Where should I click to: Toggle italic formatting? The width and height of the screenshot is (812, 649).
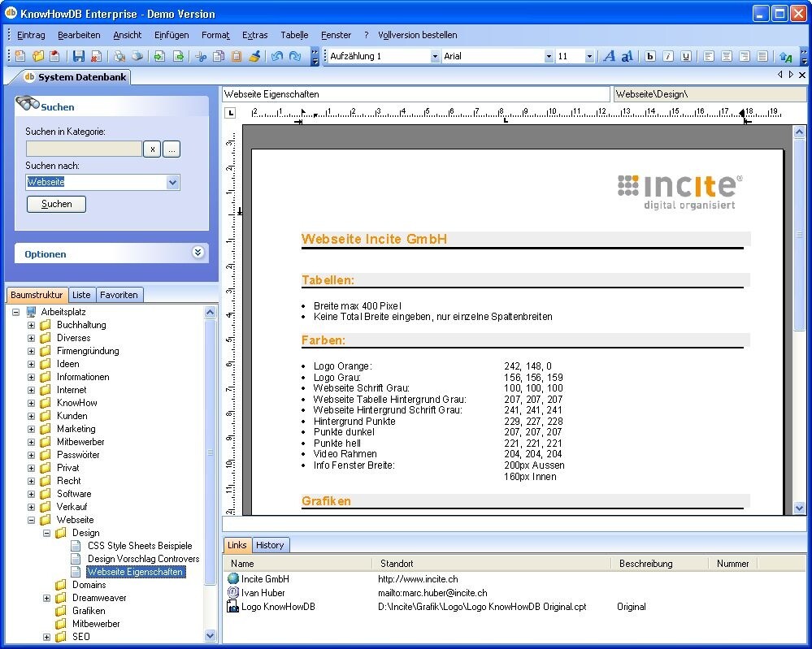click(x=668, y=56)
